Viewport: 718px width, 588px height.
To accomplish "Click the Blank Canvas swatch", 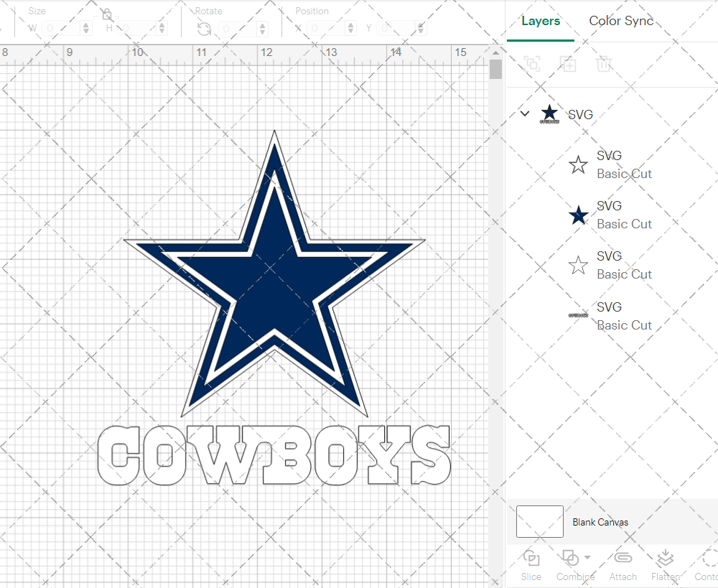I will 539,522.
